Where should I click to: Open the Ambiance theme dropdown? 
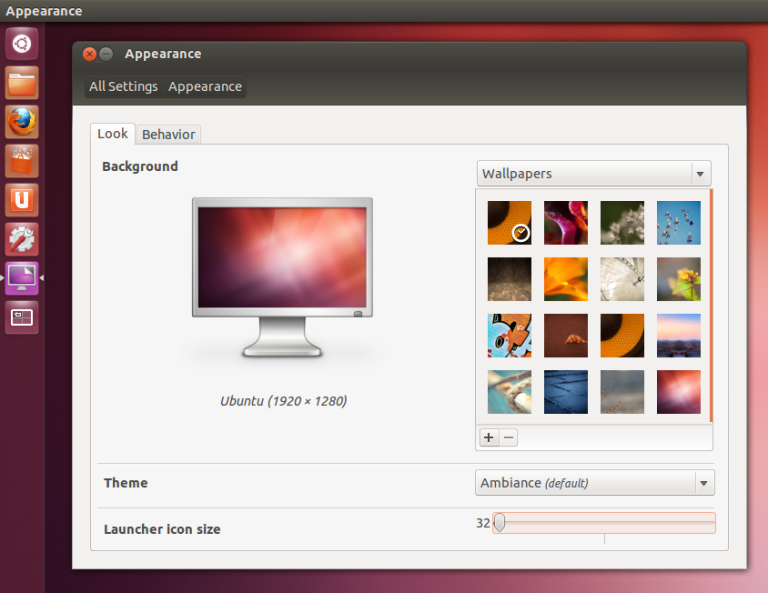tap(594, 483)
